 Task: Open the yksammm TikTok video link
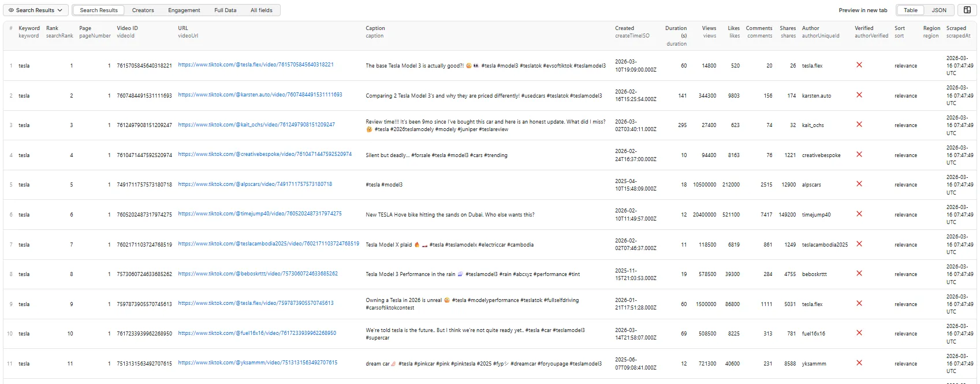[x=258, y=363]
